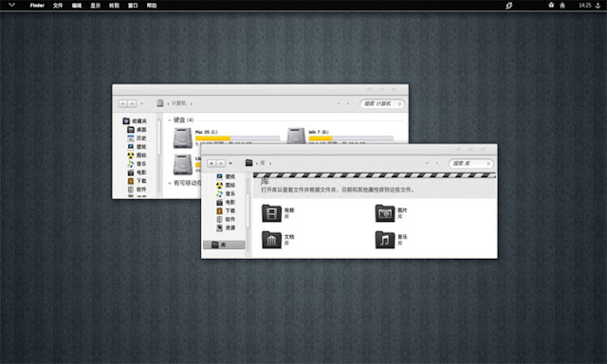Click the Win 7 (D:) usage bar

click(x=351, y=138)
